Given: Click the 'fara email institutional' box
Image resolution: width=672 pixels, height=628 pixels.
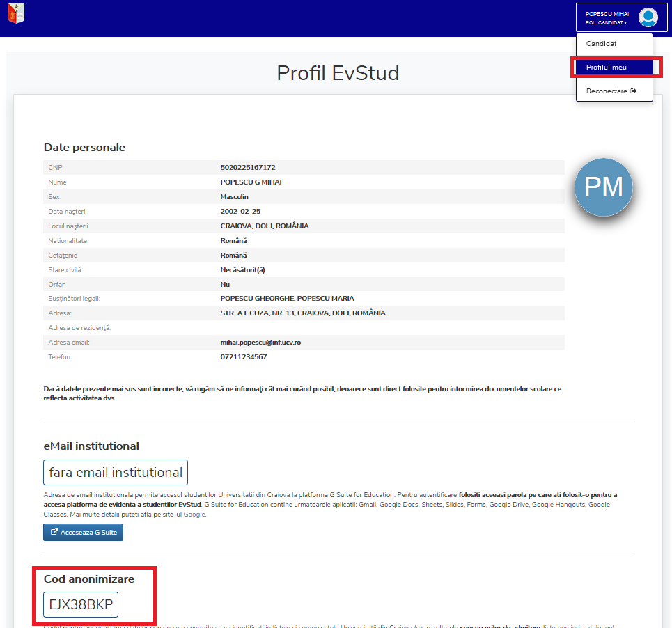Looking at the screenshot, I should (116, 473).
